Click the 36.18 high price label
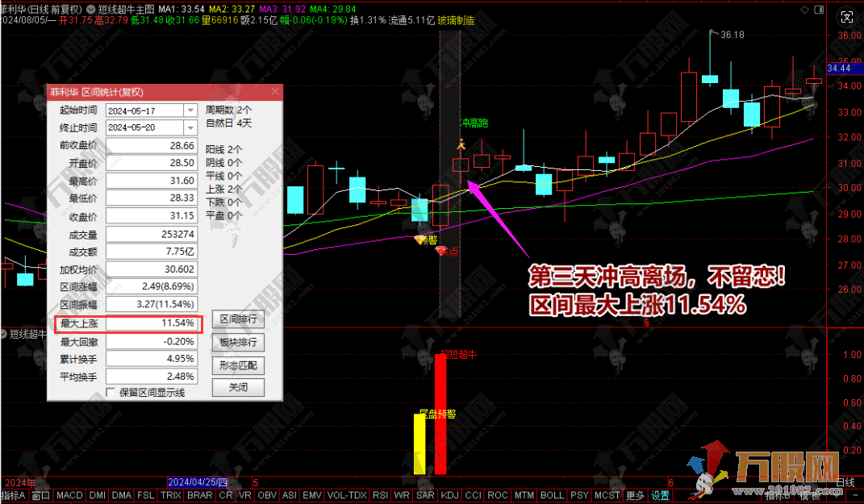 pos(733,35)
